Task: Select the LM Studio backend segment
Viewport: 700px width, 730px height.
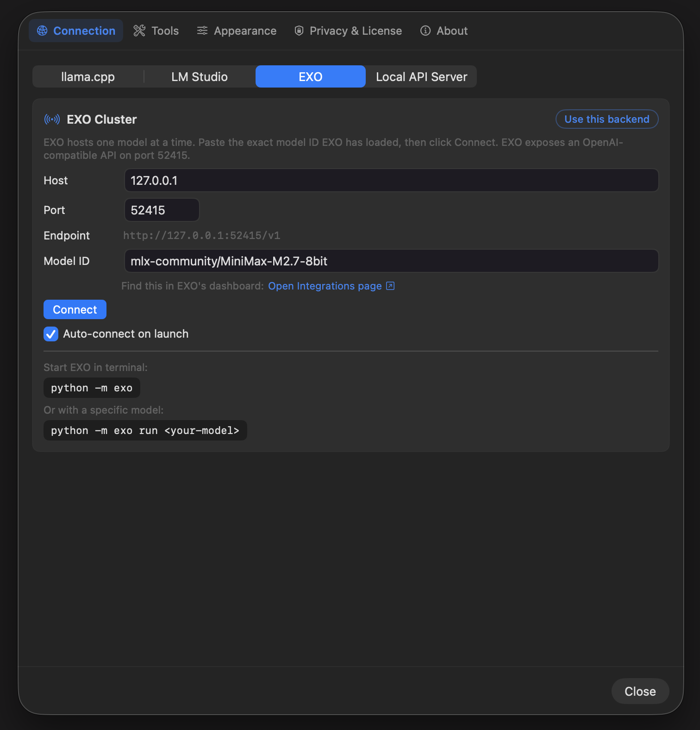Action: (200, 76)
